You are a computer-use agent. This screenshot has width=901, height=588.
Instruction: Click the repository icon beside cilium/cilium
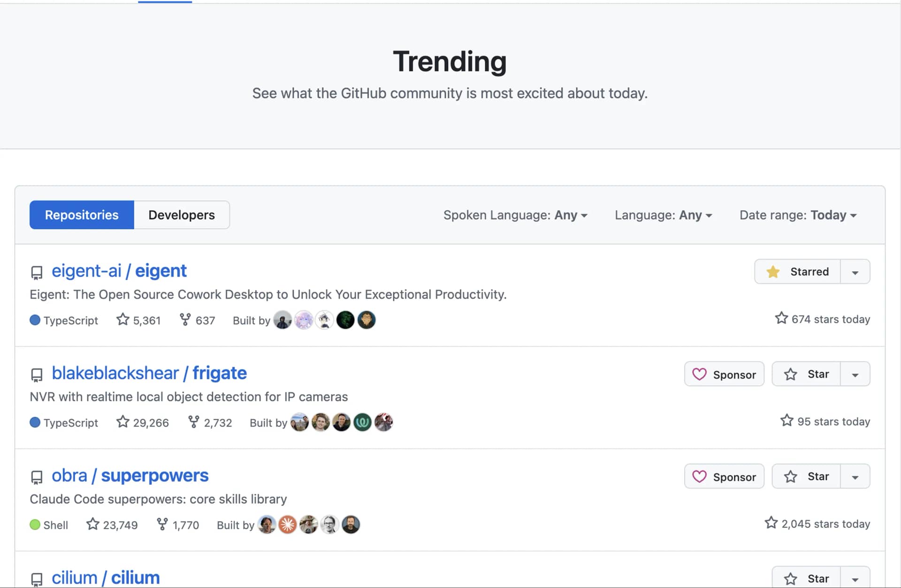(x=37, y=578)
